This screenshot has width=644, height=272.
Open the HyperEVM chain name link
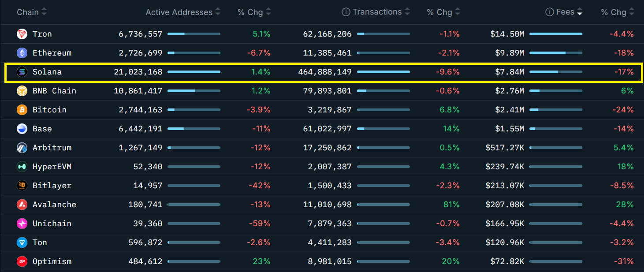click(52, 167)
